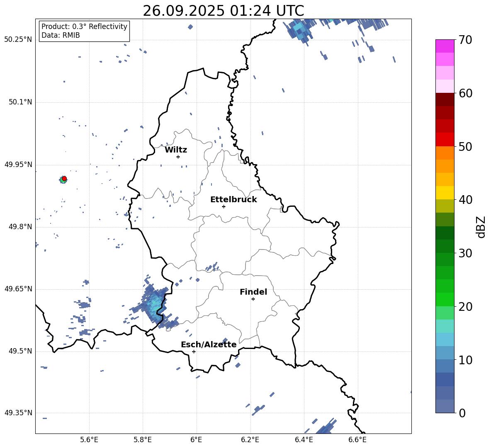Click the title 26.09.2025 01:24 UTC
Image resolution: width=491 pixels, height=448 pixels.
(x=223, y=11)
